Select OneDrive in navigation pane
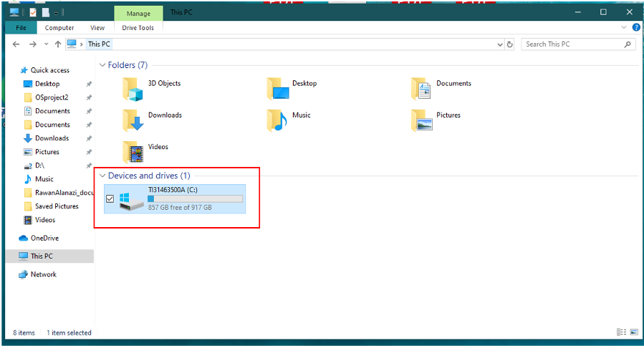The image size is (644, 346). [44, 238]
